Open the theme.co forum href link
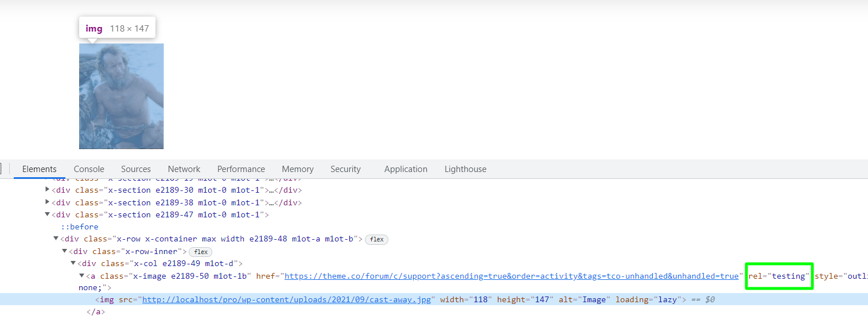 tap(512, 276)
